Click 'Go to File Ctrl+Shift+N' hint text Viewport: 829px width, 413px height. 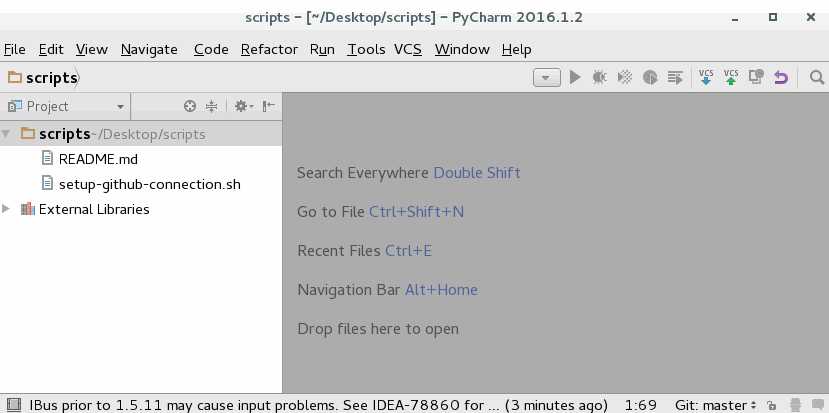point(381,212)
